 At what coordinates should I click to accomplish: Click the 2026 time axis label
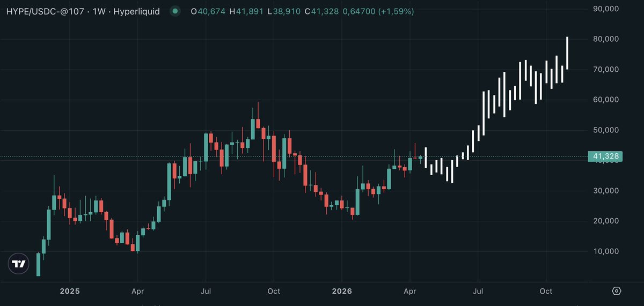coord(342,291)
